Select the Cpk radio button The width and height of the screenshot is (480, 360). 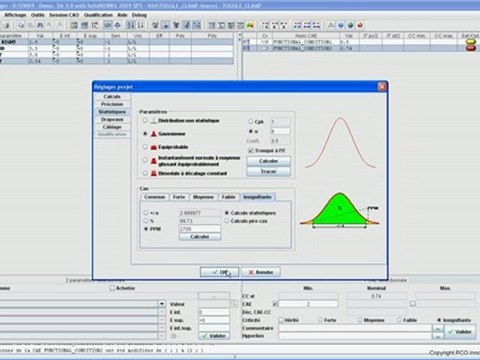click(251, 122)
